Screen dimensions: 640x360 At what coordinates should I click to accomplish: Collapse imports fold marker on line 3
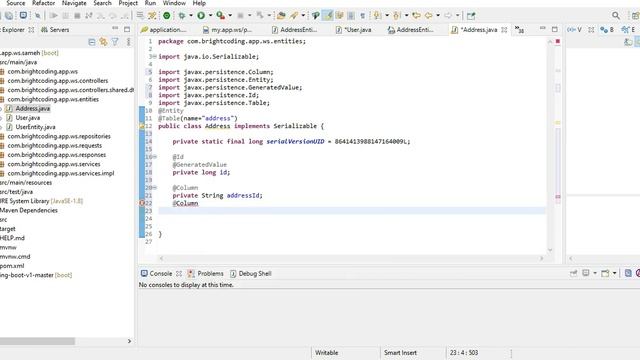[155, 57]
